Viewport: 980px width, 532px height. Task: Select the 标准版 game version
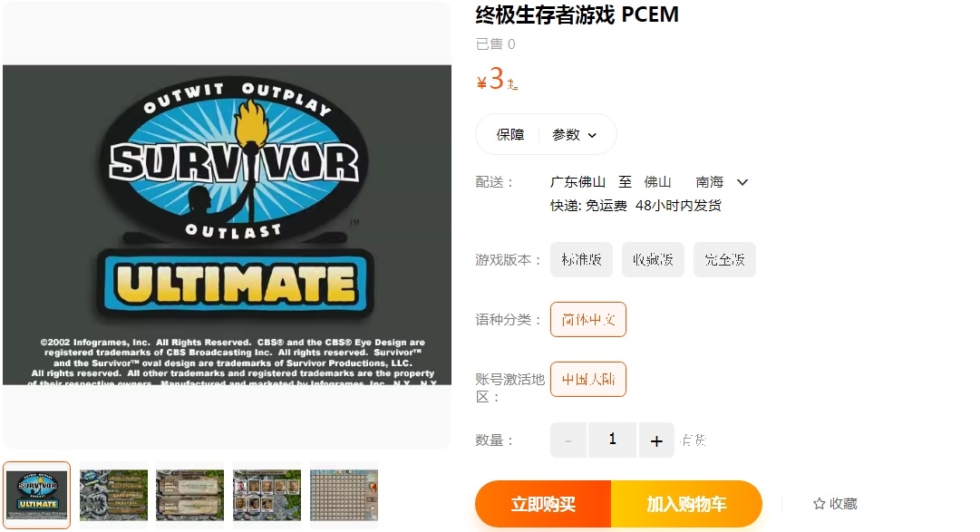pos(581,259)
